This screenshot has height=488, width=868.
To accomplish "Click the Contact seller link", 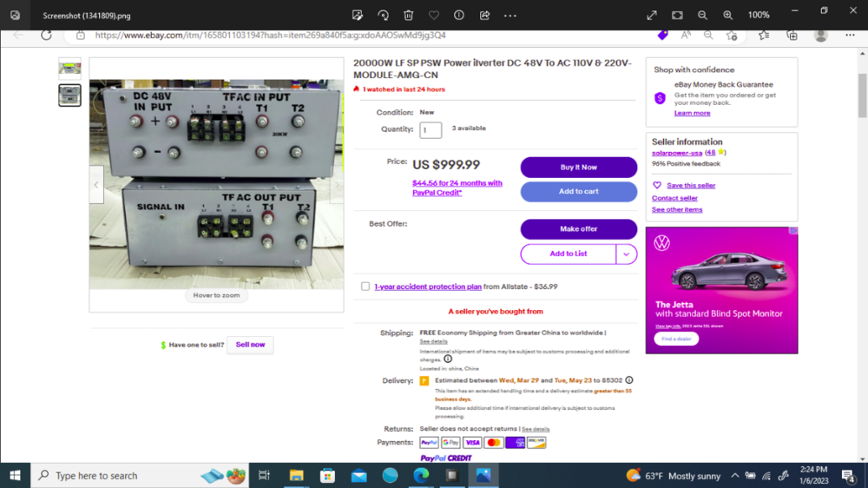I will [674, 198].
